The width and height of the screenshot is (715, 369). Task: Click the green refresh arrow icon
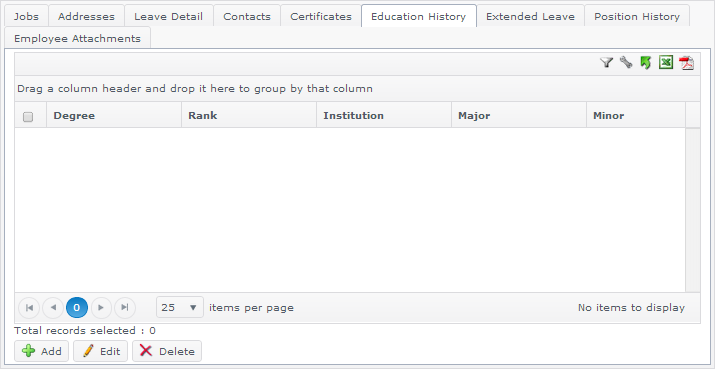[646, 63]
